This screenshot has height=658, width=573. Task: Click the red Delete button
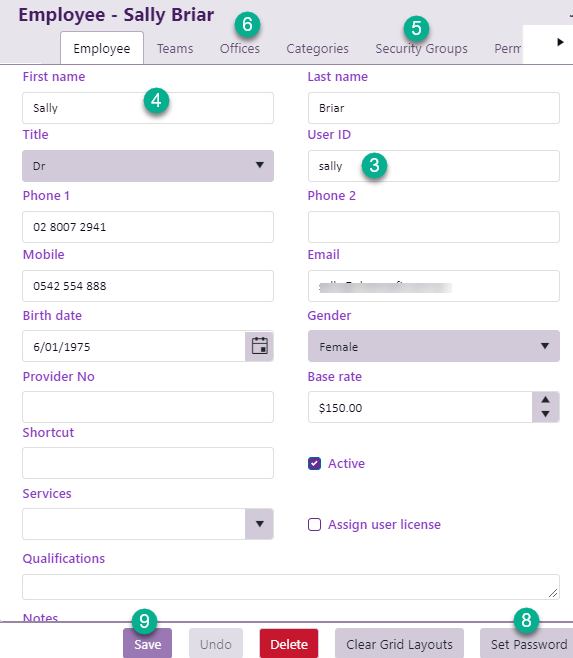coord(289,644)
